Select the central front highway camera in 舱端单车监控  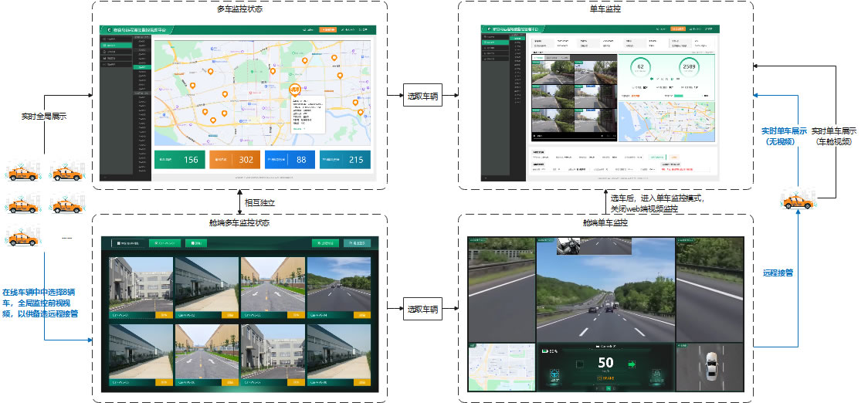click(605, 290)
